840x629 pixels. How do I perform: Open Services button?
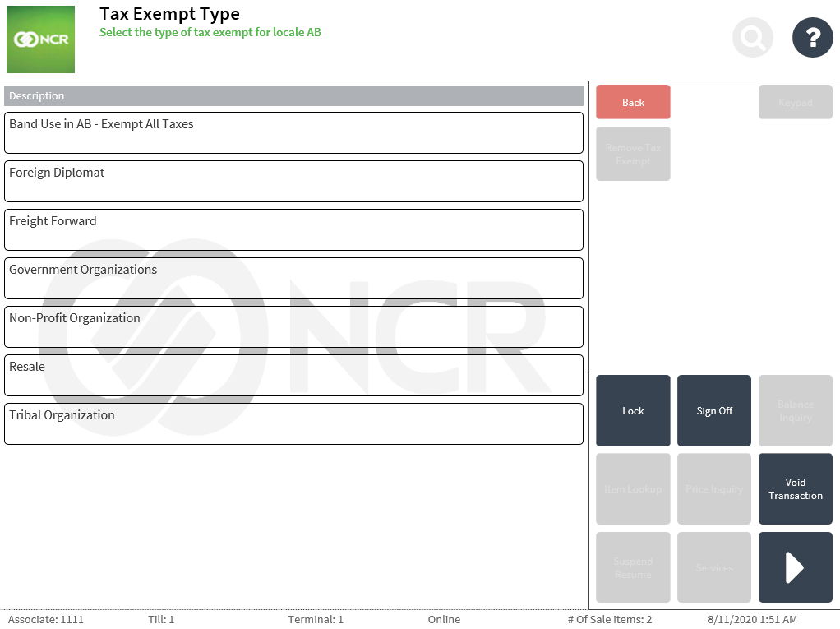point(714,567)
